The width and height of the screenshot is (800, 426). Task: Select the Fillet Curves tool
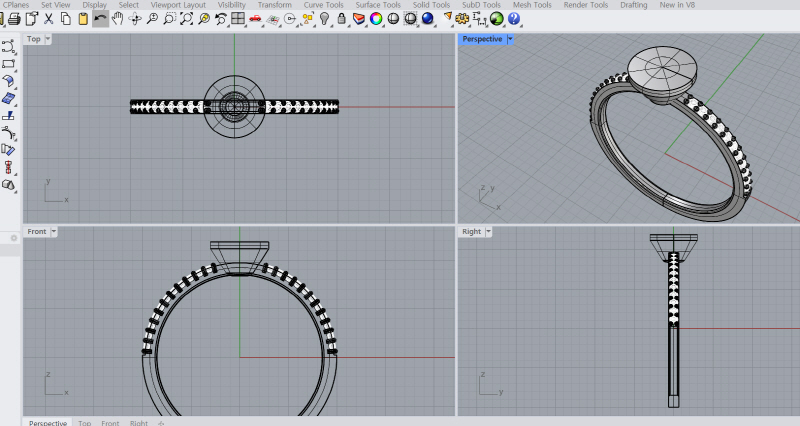click(x=8, y=133)
